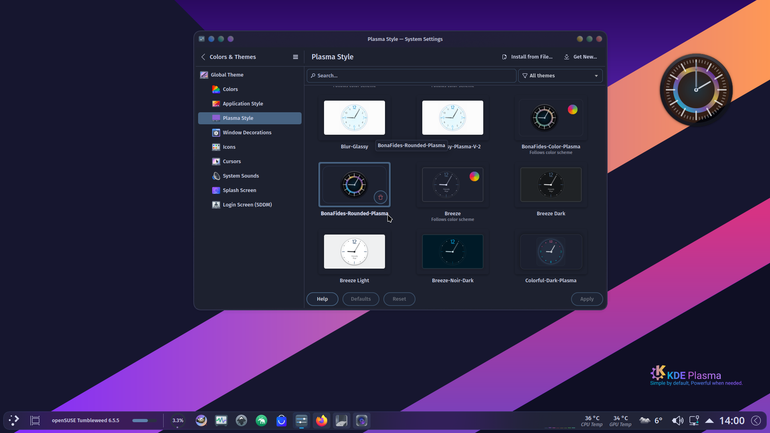Click the volume speaker icon in tray
The image size is (770, 433).
click(677, 421)
